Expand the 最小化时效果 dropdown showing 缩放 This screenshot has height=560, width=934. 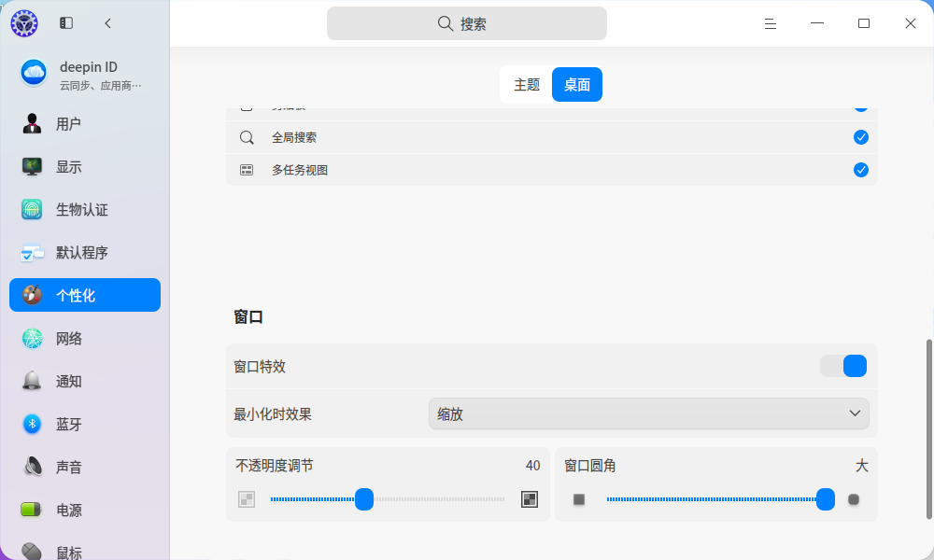pyautogui.click(x=649, y=413)
